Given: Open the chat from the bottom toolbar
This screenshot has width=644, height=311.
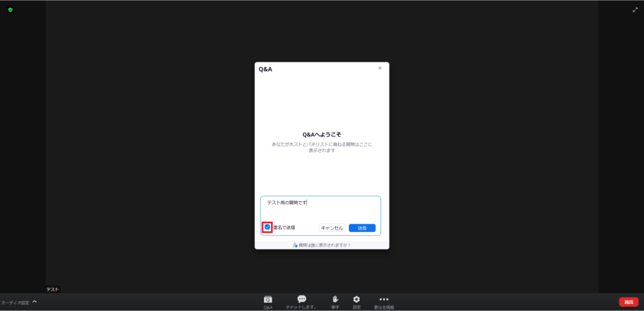Looking at the screenshot, I should [301, 301].
